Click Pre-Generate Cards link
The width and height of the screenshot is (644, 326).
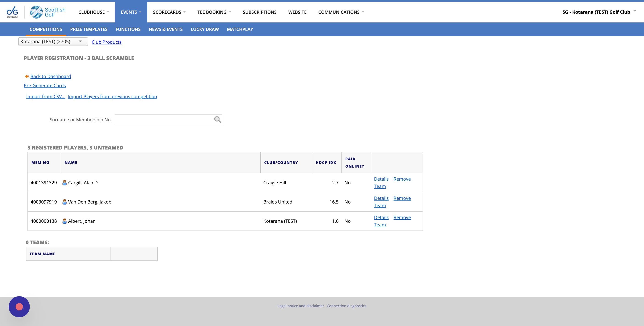pos(45,85)
